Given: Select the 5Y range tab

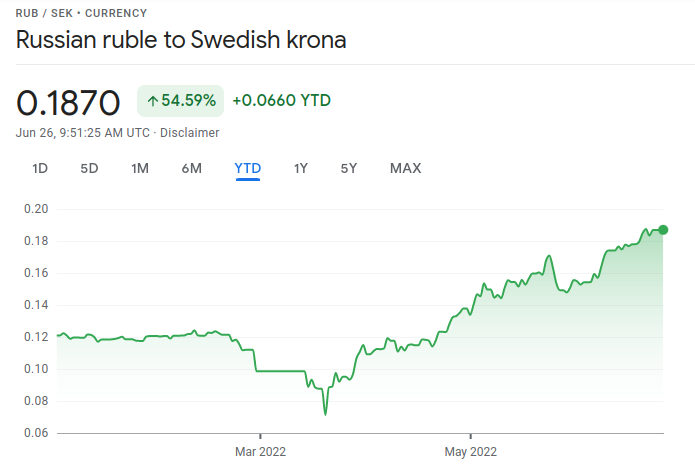Looking at the screenshot, I should [x=349, y=168].
